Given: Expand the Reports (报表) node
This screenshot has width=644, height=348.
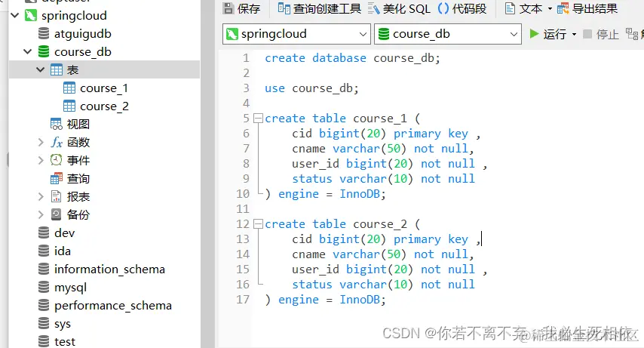Looking at the screenshot, I should click(41, 196).
